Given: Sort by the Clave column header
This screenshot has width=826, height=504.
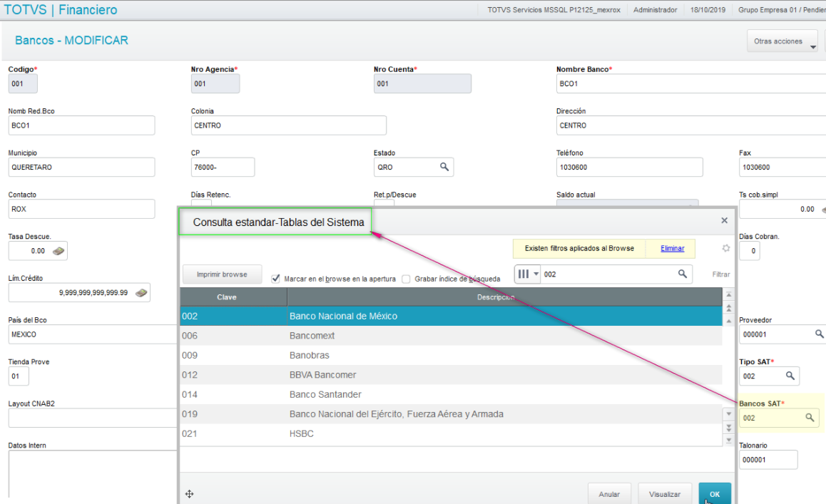Looking at the screenshot, I should point(233,297).
